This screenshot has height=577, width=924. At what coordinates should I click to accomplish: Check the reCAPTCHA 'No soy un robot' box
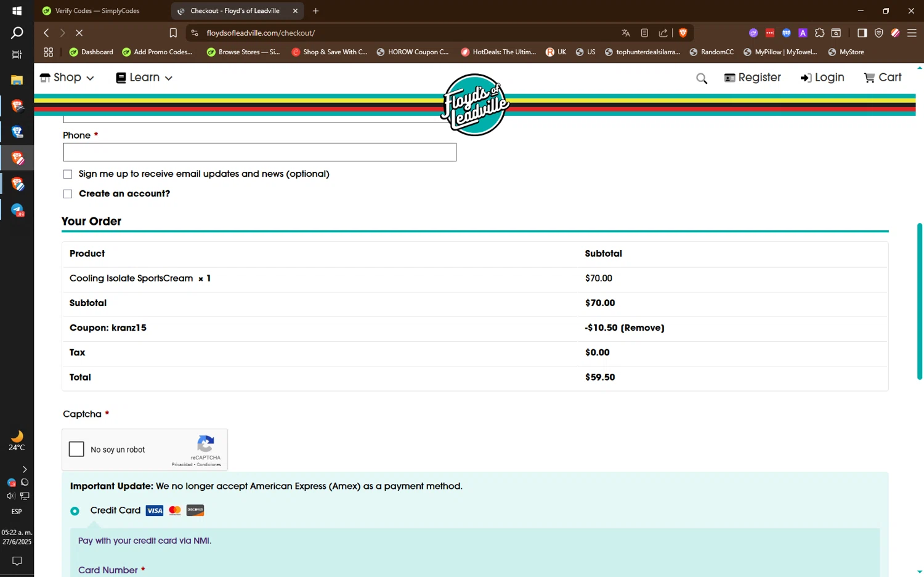76,449
